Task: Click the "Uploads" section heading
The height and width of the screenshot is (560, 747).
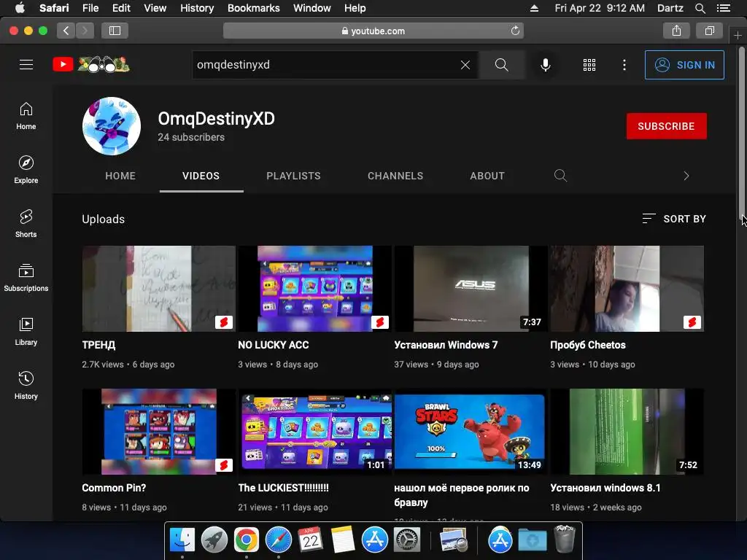Action: tap(104, 219)
